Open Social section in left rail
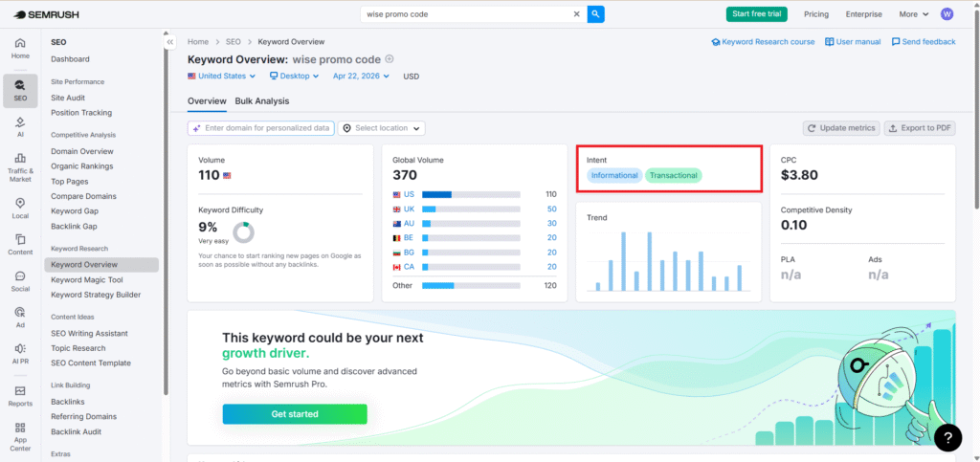This screenshot has width=980, height=462. click(x=20, y=281)
